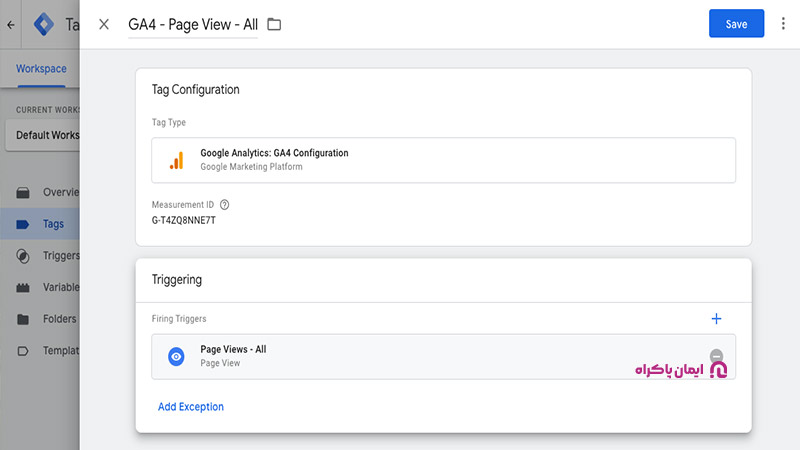Click the Google Marketing Platform text
Viewport: 800px width, 450px height.
coord(252,167)
